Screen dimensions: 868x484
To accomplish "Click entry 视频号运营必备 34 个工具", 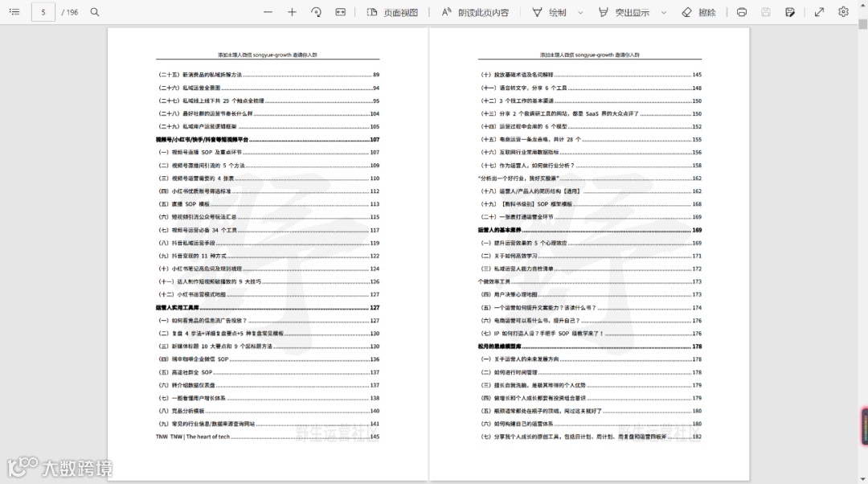I will tap(268, 230).
